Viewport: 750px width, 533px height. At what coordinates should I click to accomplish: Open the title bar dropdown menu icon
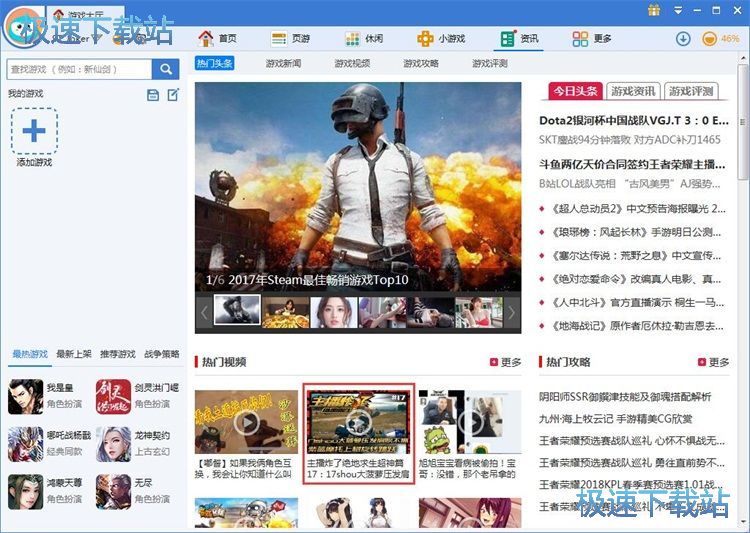(x=678, y=10)
